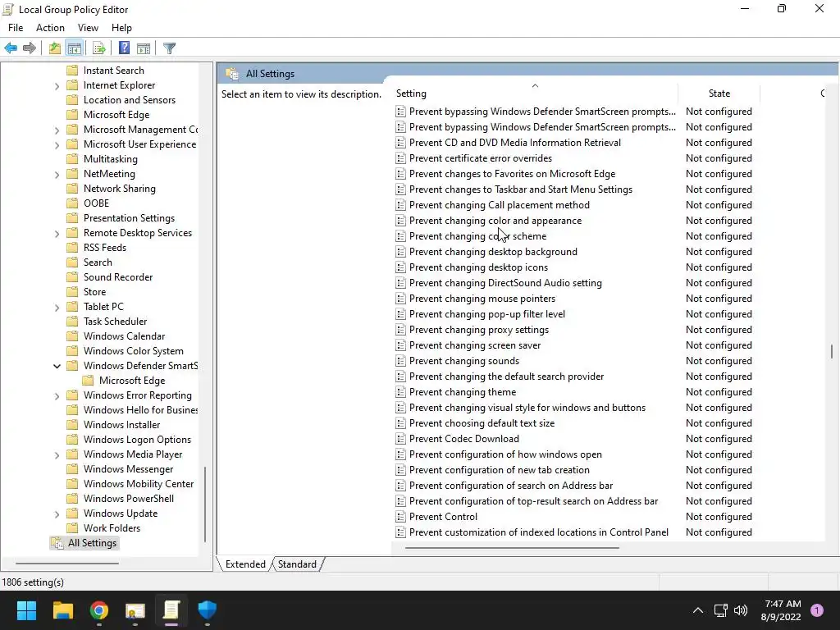The image size is (840, 630).
Task: Expand the Windows Update tree node
Action: (x=57, y=514)
